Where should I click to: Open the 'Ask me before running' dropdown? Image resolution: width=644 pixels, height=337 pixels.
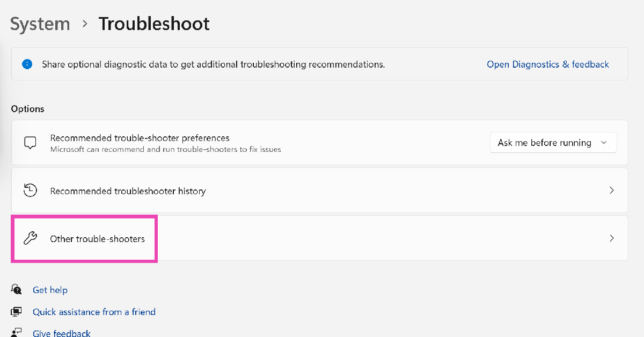pyautogui.click(x=553, y=143)
